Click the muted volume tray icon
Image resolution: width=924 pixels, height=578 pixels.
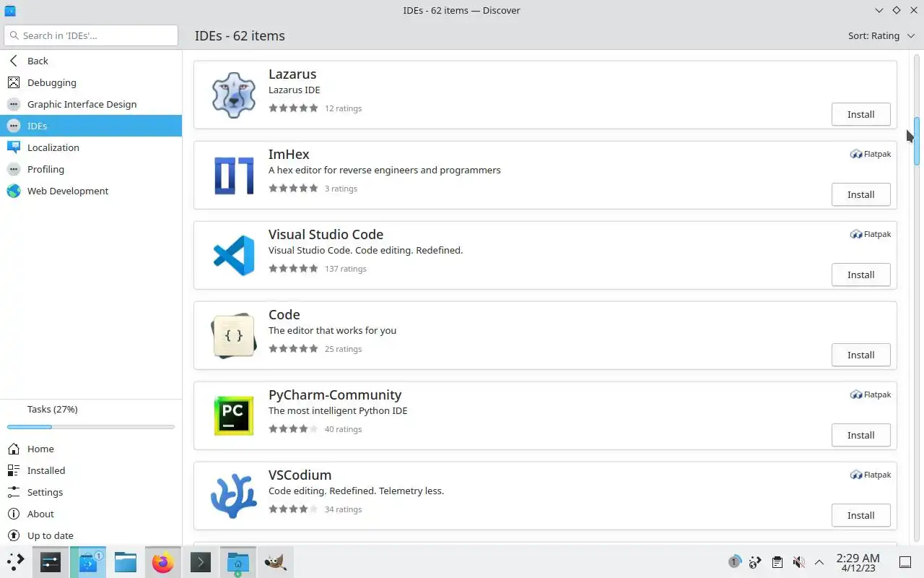(798, 562)
